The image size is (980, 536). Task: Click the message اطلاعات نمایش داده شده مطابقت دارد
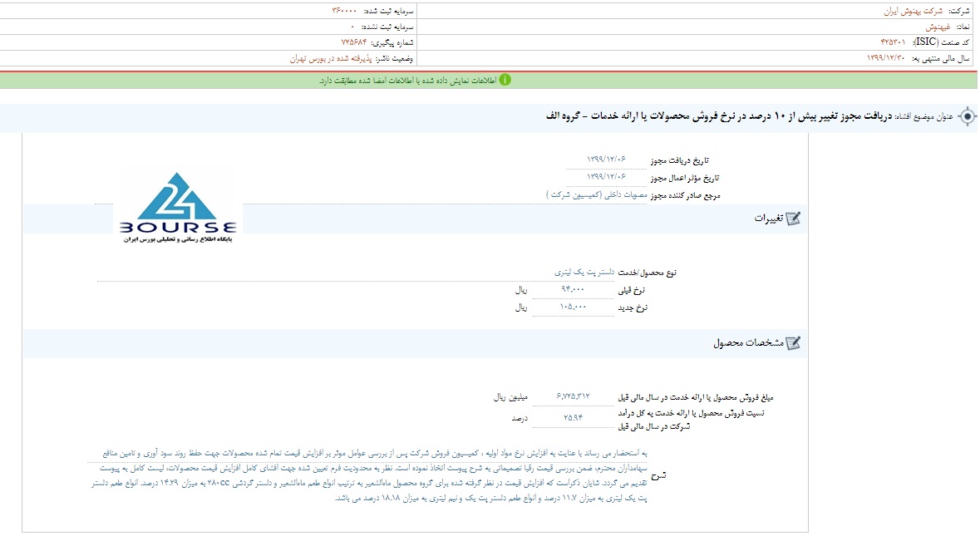click(x=407, y=81)
